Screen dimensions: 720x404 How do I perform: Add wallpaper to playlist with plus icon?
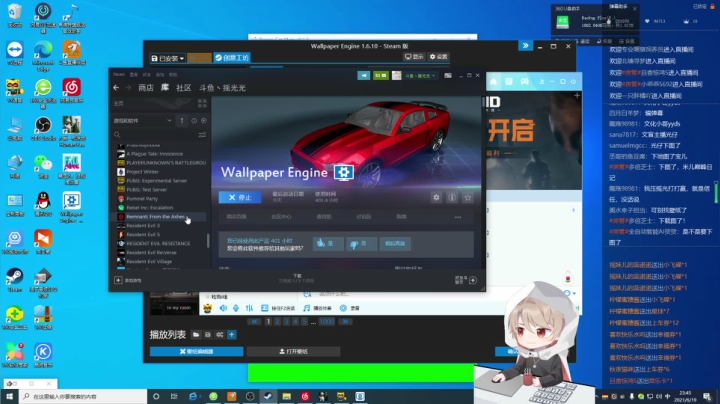pyautogui.click(x=232, y=335)
